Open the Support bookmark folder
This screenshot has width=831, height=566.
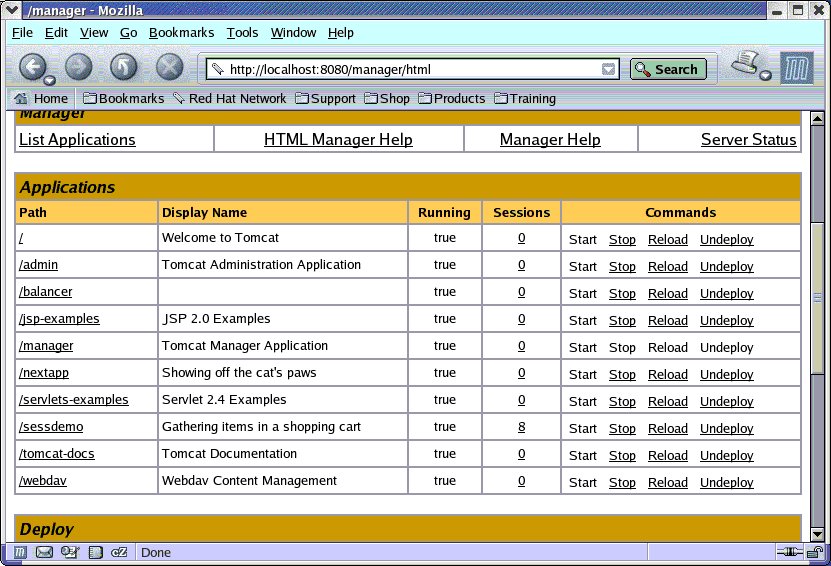(325, 99)
